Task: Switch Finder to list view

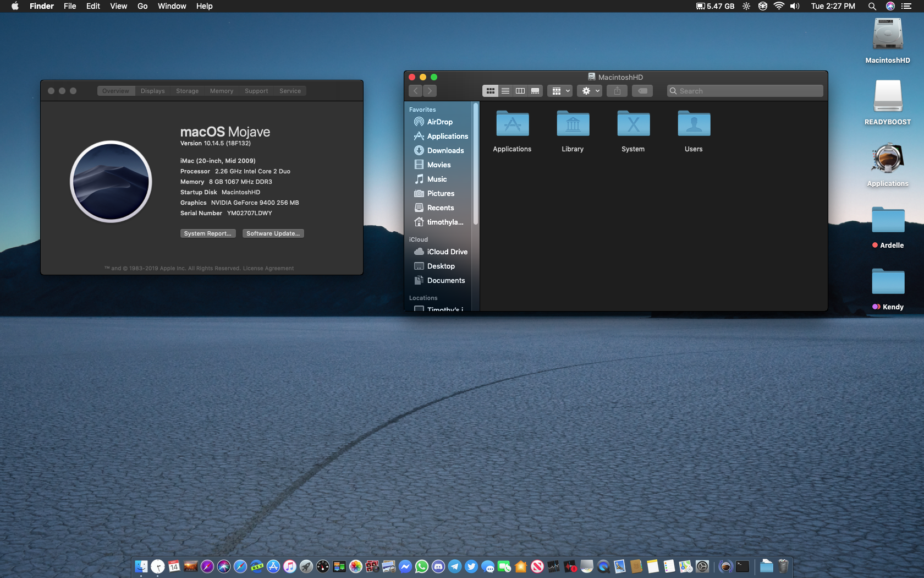Action: click(505, 91)
